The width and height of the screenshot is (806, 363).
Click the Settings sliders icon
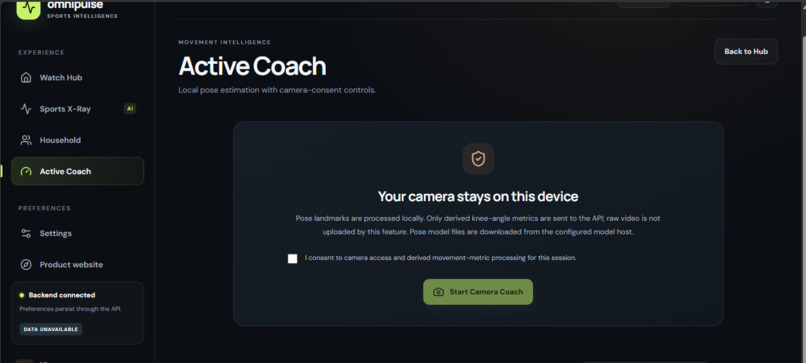(26, 233)
